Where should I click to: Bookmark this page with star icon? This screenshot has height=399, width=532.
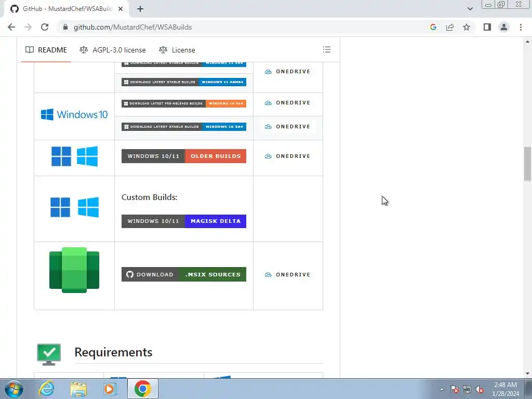467,27
